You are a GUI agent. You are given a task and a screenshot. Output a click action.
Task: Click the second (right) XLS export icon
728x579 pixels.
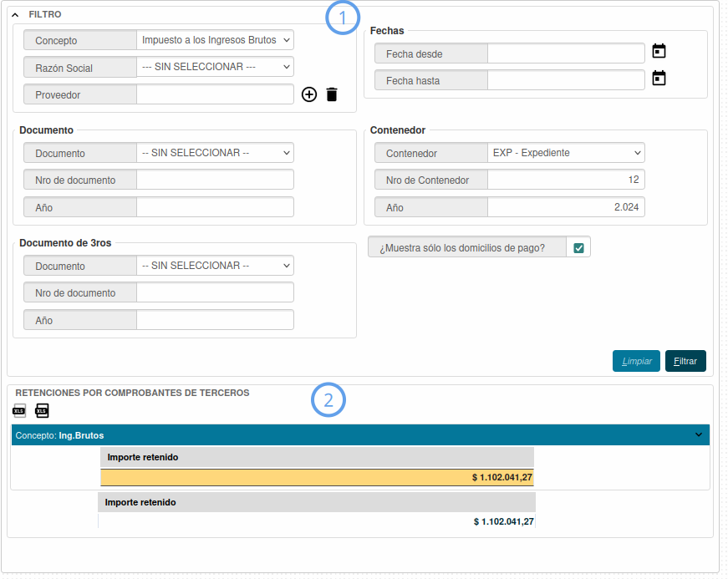(x=42, y=410)
